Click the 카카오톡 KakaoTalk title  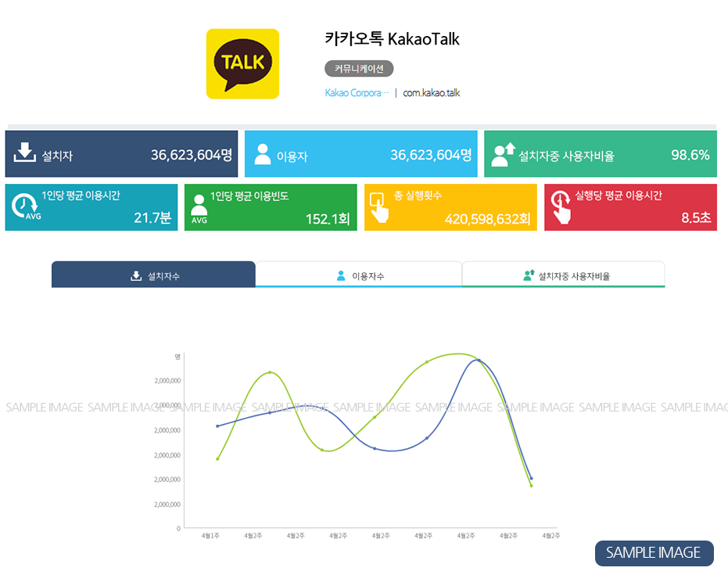(x=392, y=39)
